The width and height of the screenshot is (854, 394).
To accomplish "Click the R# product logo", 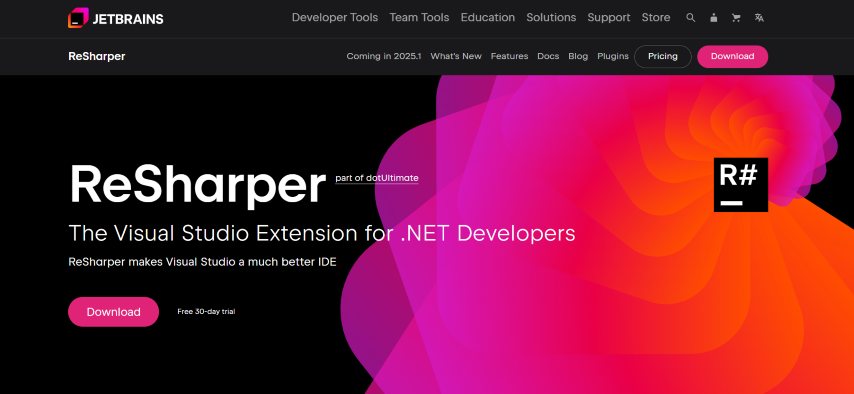I will [x=741, y=185].
